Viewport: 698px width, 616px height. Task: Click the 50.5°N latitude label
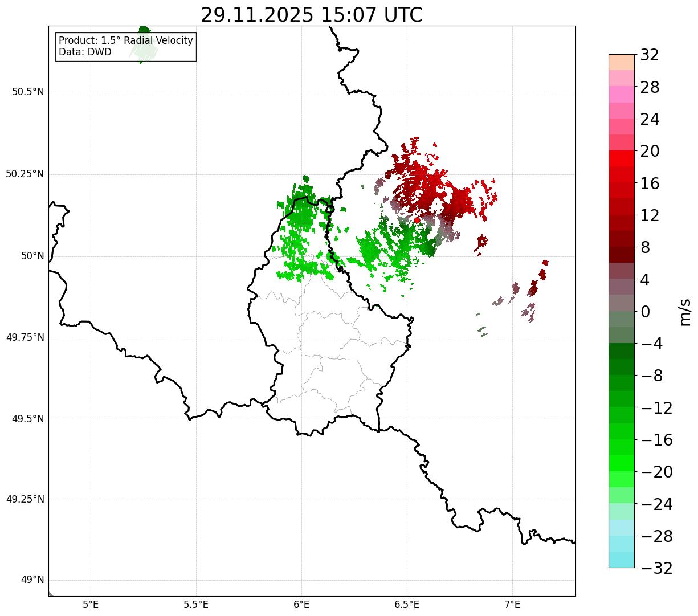click(28, 92)
